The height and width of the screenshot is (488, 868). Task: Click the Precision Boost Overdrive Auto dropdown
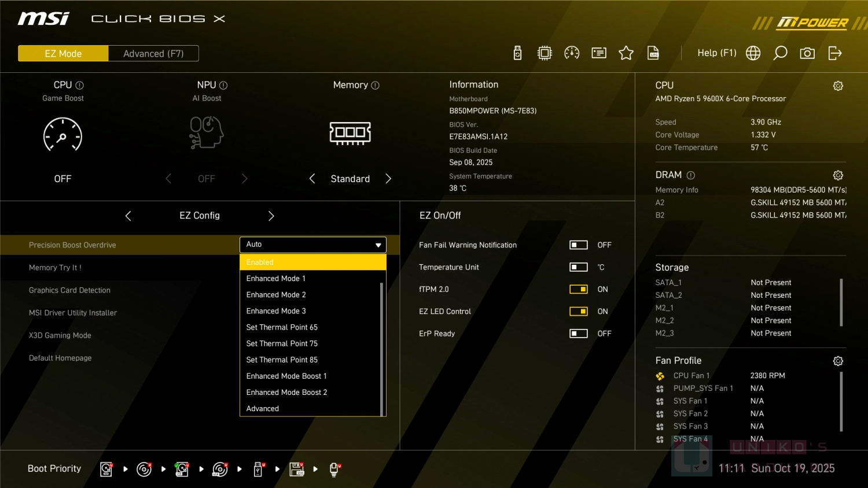pyautogui.click(x=312, y=245)
